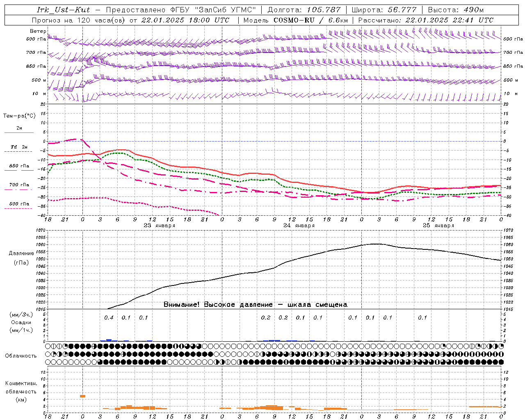The image size is (525, 420).
Task: Select the provider text ФГБУ "ЗапСиб УГМС"
Action: click(213, 10)
